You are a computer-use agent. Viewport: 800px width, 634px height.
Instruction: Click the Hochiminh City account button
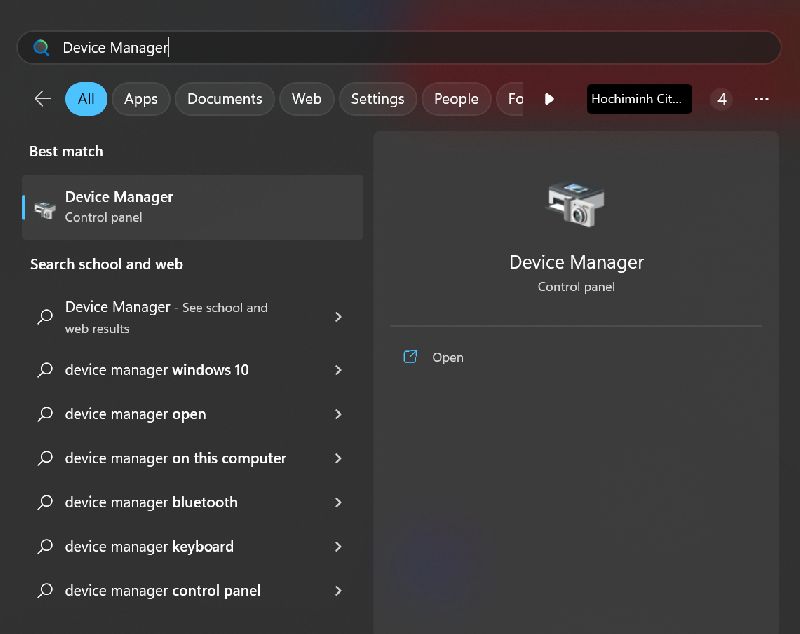coord(638,99)
